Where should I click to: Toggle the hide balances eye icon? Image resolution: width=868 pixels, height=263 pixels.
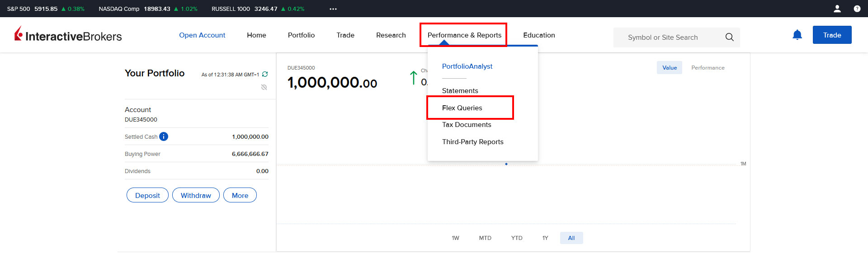pos(264,87)
